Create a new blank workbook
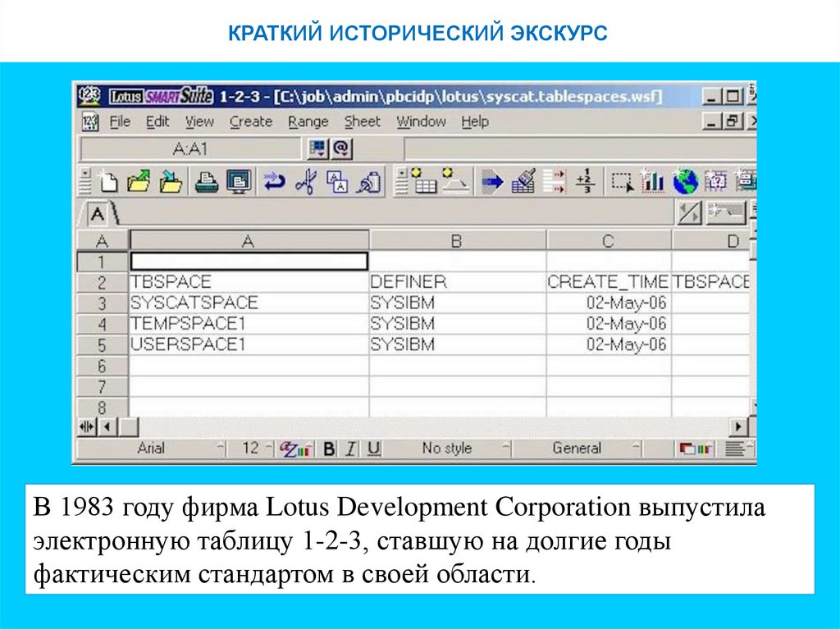 pos(109,181)
